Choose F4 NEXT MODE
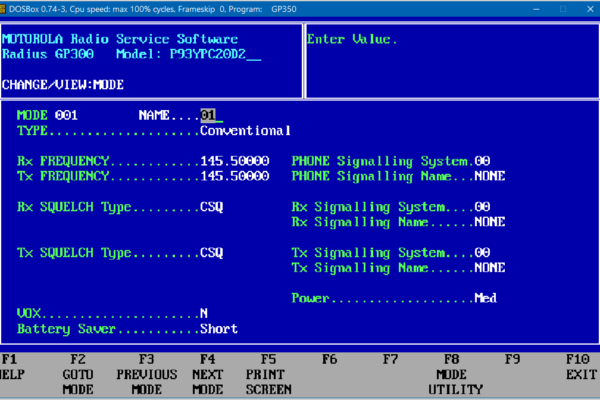The image size is (600, 400). coord(208,374)
